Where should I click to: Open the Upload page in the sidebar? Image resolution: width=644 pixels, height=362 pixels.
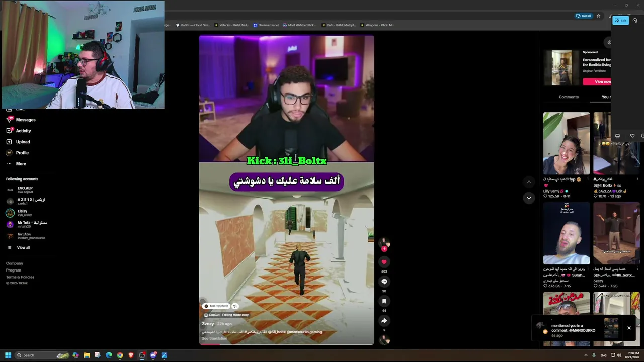coord(18,142)
